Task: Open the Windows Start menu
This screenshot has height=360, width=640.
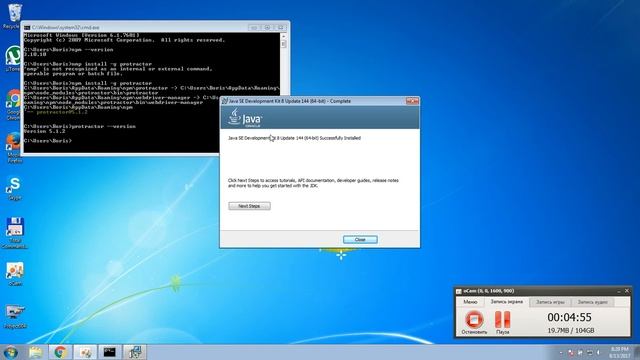Action: 11,352
